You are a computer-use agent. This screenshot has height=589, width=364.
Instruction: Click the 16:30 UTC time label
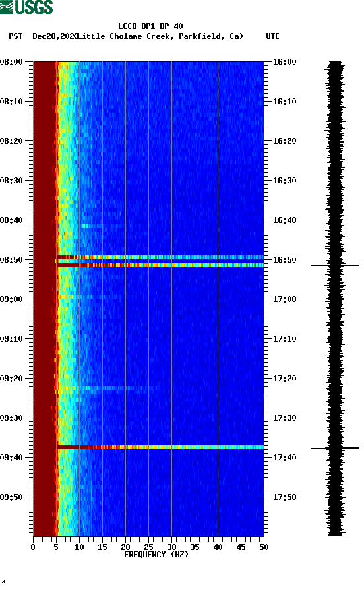[284, 181]
